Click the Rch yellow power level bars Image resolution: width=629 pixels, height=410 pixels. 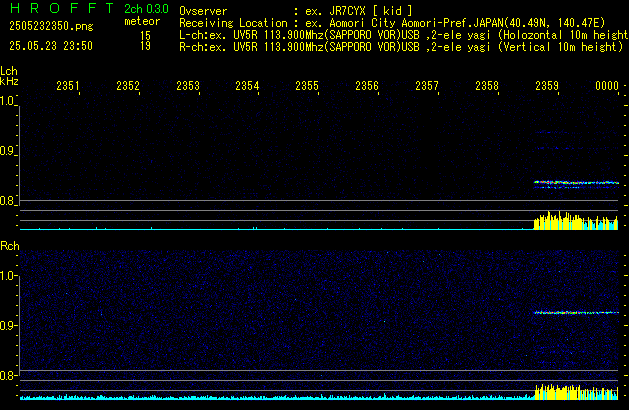coord(576,392)
